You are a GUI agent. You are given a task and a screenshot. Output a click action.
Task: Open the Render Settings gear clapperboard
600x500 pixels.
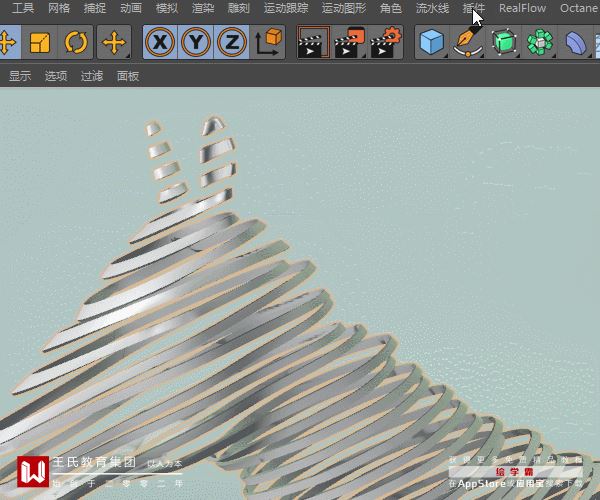tap(385, 42)
